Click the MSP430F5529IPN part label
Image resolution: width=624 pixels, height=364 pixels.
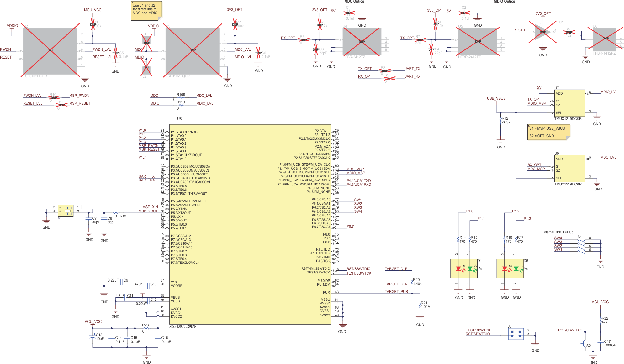(183, 327)
